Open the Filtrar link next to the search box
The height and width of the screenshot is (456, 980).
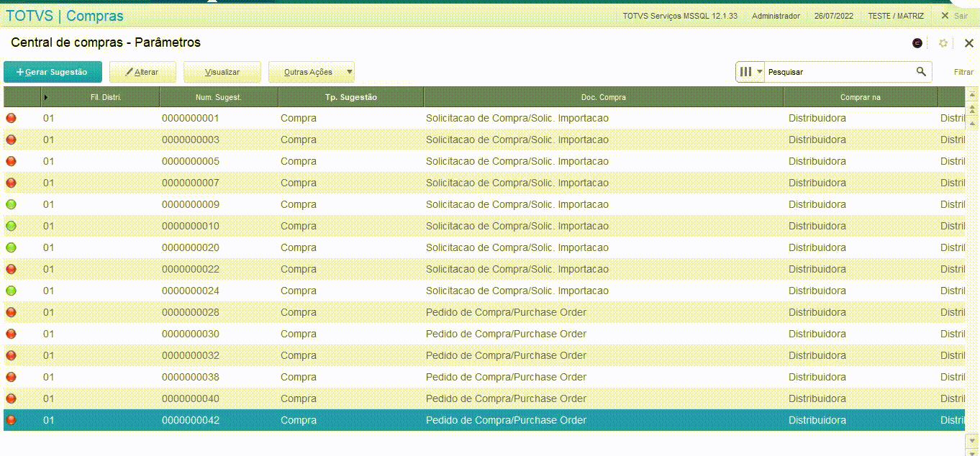coord(964,71)
